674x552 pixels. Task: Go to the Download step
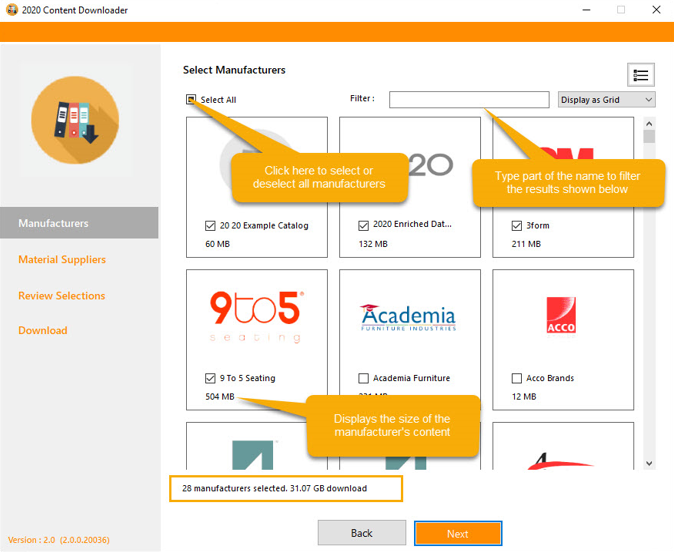43,330
